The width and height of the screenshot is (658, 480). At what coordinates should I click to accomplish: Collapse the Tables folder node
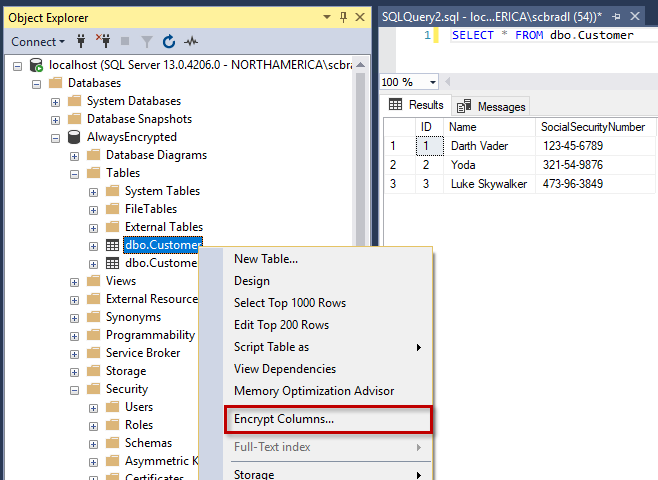[x=75, y=173]
